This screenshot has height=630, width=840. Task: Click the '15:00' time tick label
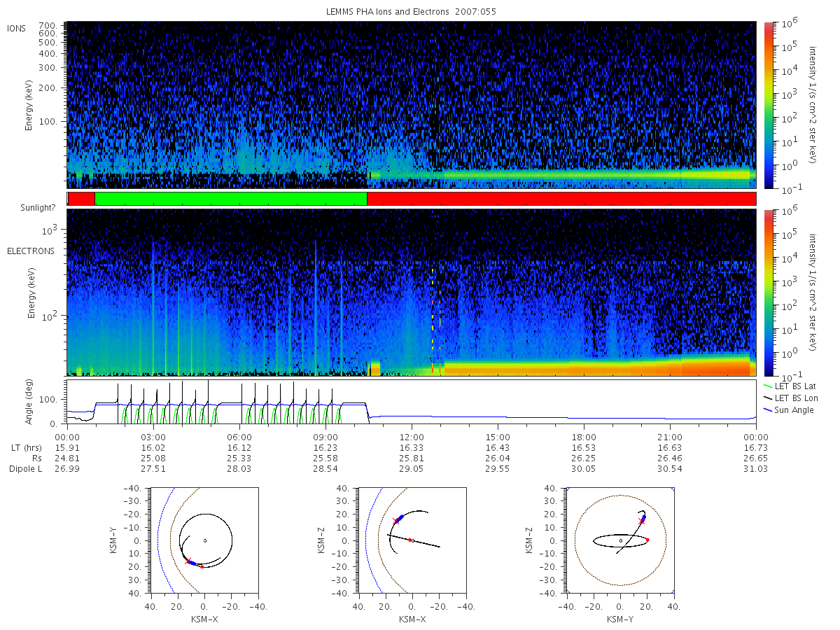[498, 437]
